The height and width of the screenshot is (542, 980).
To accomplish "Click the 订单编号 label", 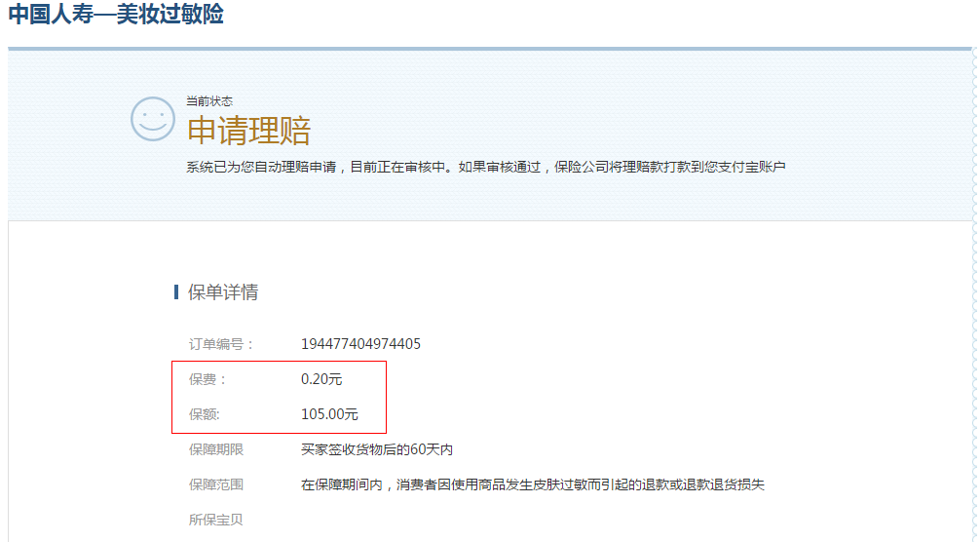I will 221,344.
